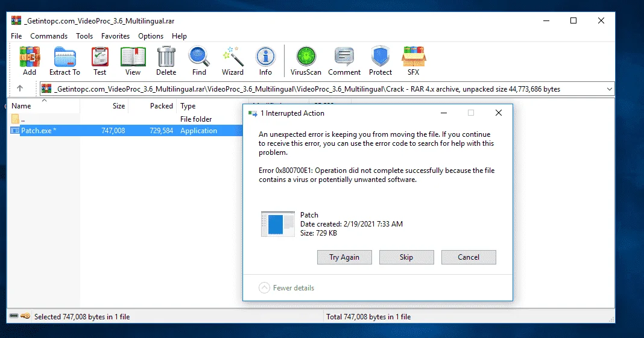The width and height of the screenshot is (644, 338).
Task: Maximize the WinRAR window
Action: click(x=573, y=20)
